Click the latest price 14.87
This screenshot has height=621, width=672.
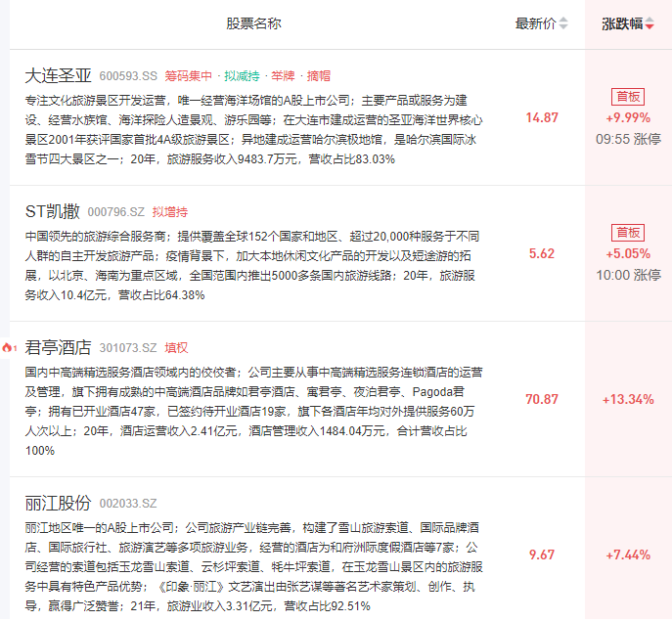(x=542, y=118)
